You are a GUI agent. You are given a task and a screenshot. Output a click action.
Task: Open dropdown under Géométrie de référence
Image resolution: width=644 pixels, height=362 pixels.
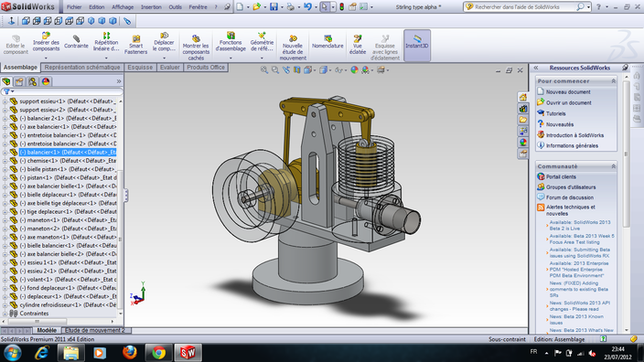tap(262, 59)
